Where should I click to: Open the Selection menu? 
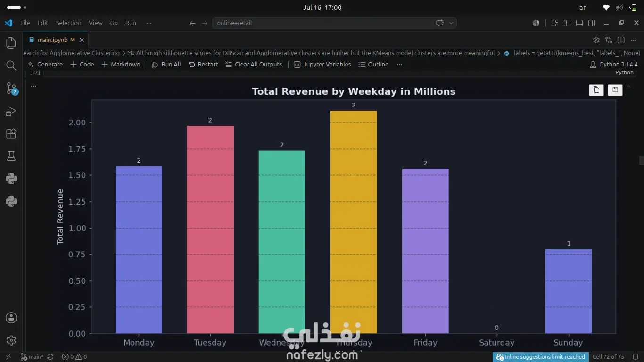point(68,23)
